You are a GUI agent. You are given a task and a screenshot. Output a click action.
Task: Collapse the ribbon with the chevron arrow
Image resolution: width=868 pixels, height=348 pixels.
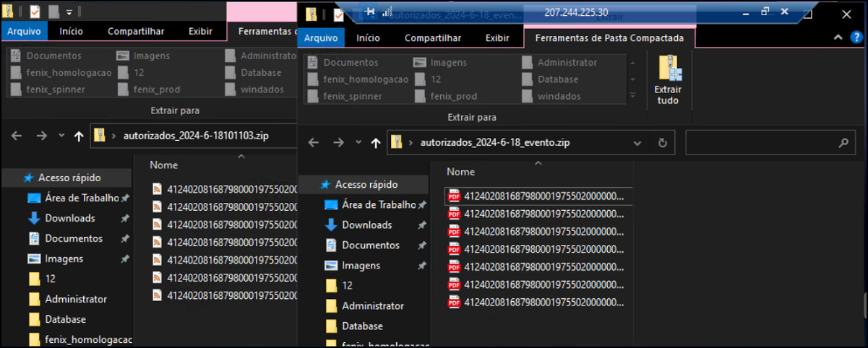click(838, 38)
